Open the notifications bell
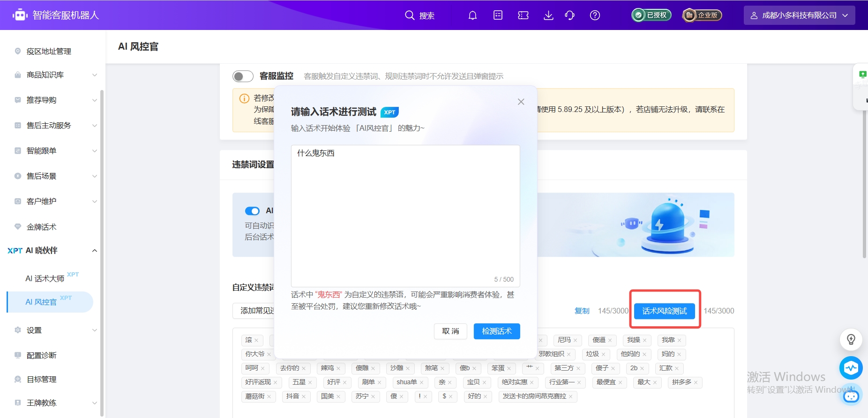Image resolution: width=868 pixels, height=418 pixels. 472,15
